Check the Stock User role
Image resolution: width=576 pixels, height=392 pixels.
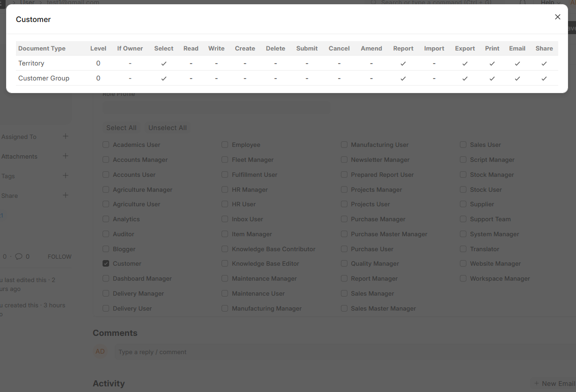pos(463,190)
